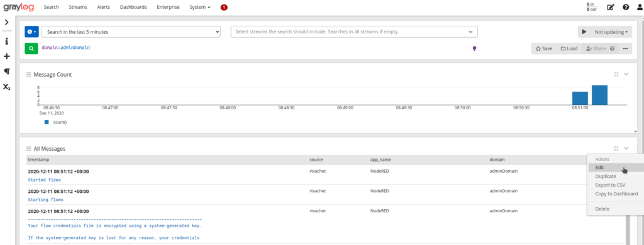Click the Message Count widget resize corner
This screenshot has height=245, width=644.
coord(635,131)
